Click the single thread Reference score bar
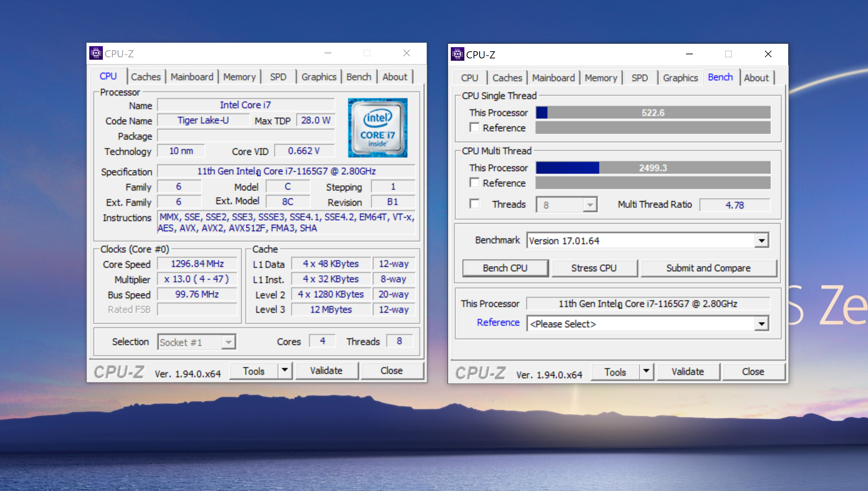868x491 pixels. (653, 128)
